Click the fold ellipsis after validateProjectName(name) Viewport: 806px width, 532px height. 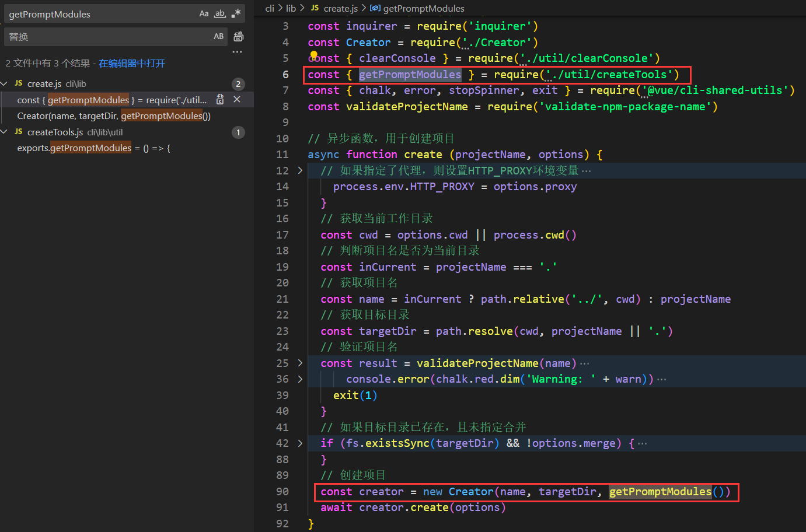pos(585,363)
